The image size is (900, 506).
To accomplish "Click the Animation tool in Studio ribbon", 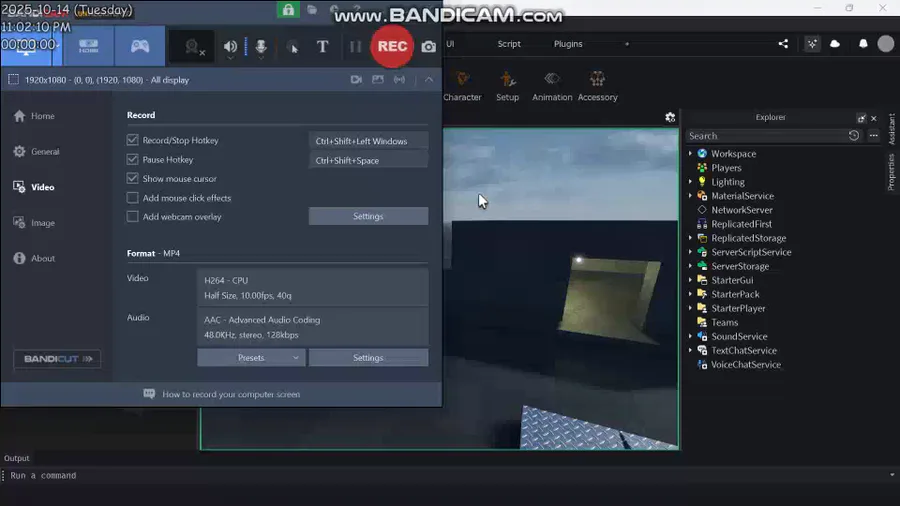I will 552,86.
